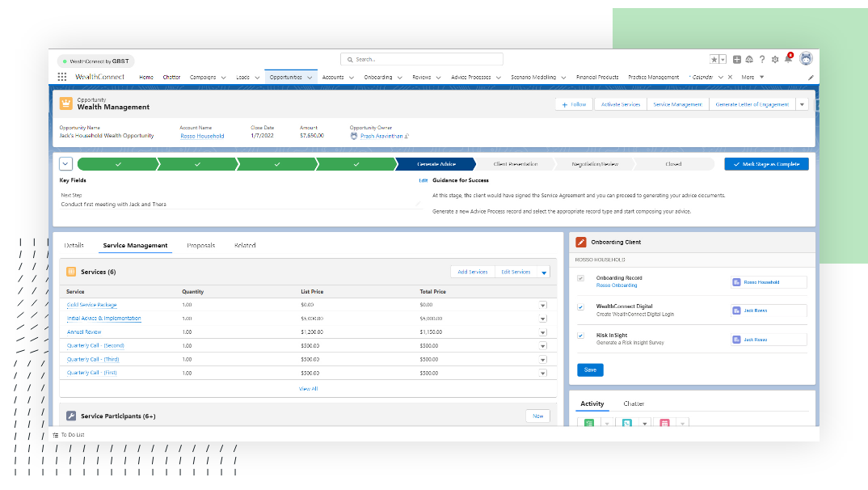Image resolution: width=868 pixels, height=490 pixels.
Task: Click the pink new event icon
Action: 664,423
